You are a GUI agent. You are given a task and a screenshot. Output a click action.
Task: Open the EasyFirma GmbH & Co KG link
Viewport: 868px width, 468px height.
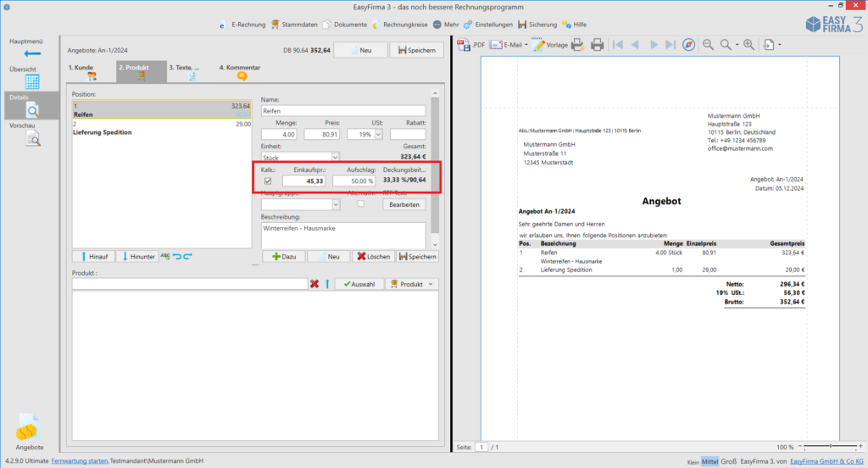coord(826,461)
